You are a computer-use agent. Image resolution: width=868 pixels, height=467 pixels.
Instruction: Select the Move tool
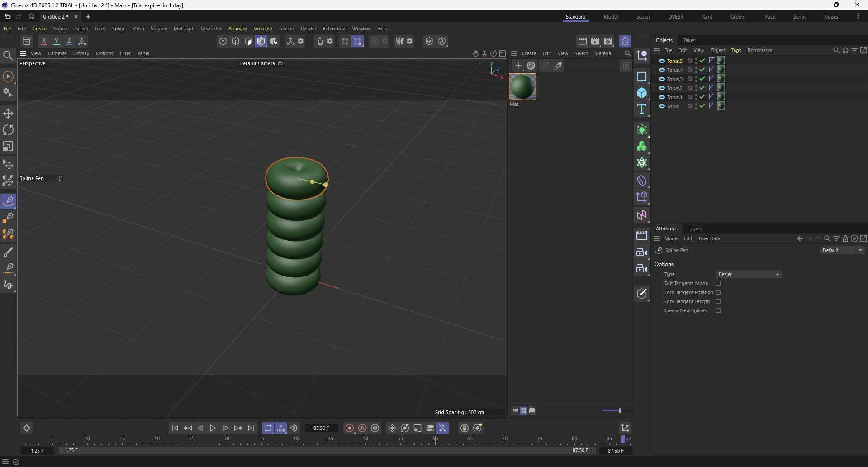pos(8,114)
